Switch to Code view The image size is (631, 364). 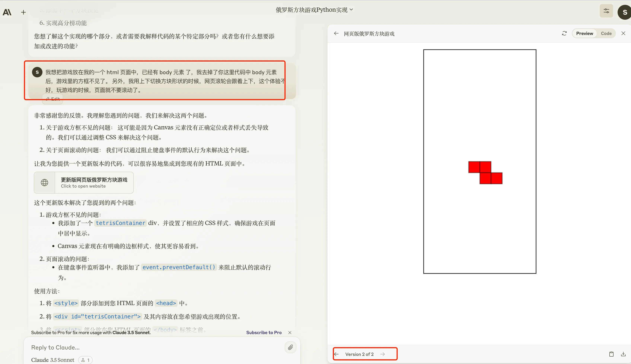[606, 33]
